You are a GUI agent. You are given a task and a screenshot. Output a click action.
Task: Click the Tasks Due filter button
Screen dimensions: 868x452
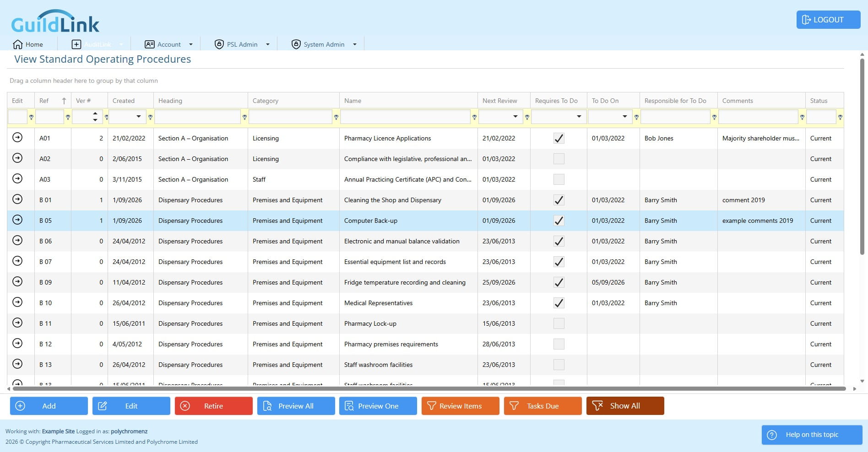coord(542,406)
